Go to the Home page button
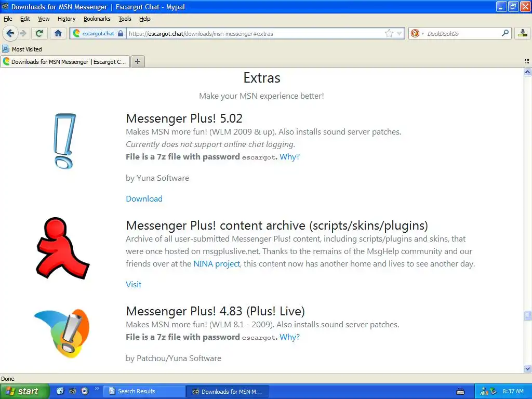The image size is (532, 399). pos(58,33)
